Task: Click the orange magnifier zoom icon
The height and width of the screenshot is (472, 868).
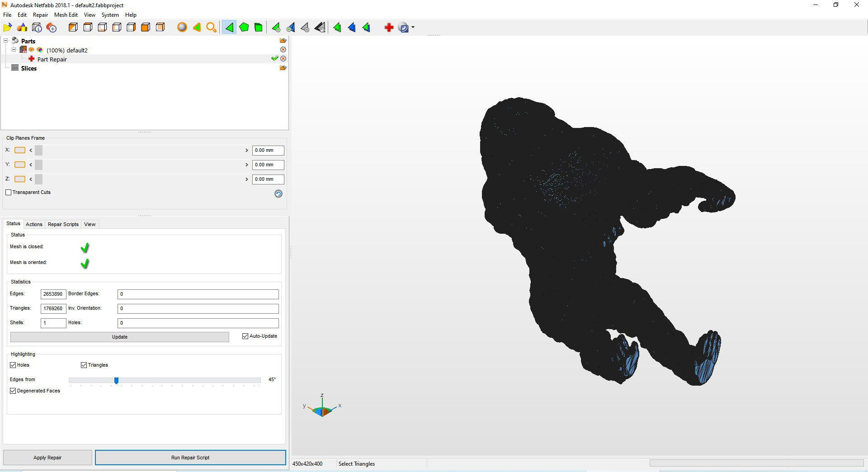Action: click(211, 28)
